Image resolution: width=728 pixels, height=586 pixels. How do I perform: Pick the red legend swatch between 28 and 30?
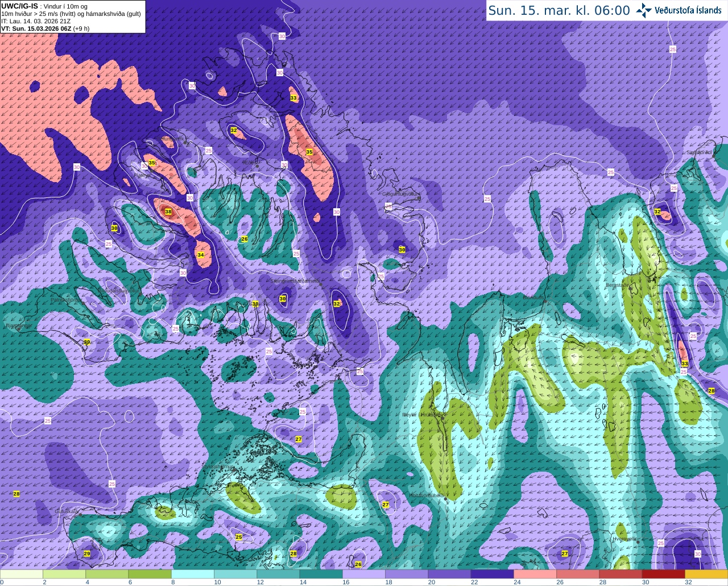[x=621, y=574]
